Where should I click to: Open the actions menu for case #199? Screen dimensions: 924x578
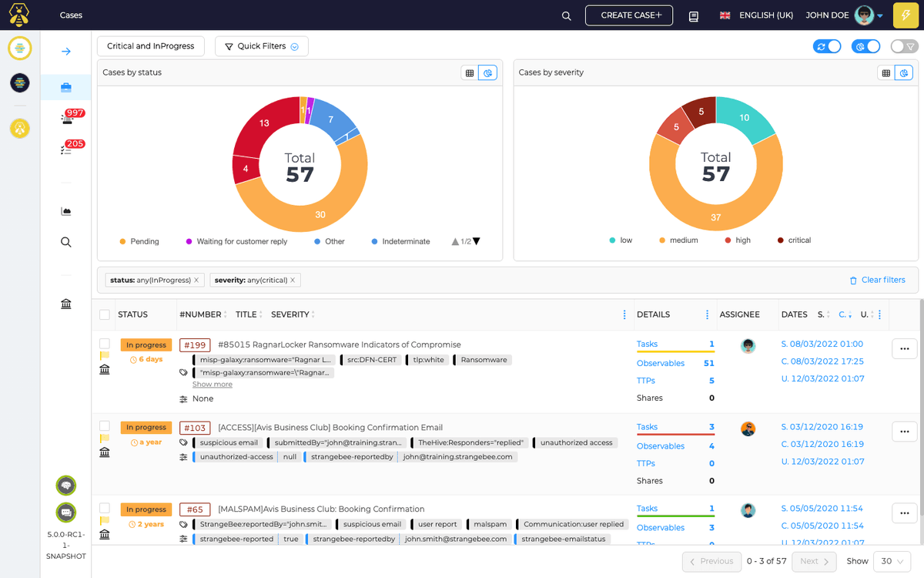(905, 348)
